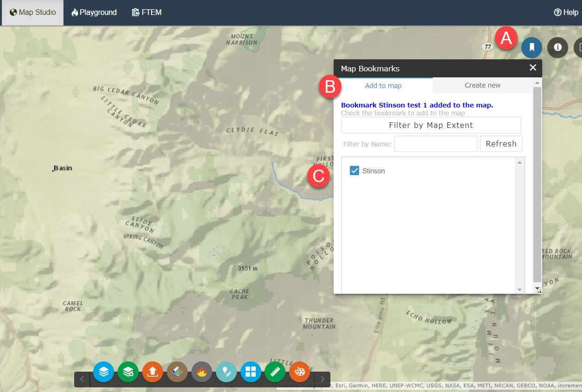Open the Draw palette tool
Image resolution: width=582 pixels, height=392 pixels.
coord(299,372)
